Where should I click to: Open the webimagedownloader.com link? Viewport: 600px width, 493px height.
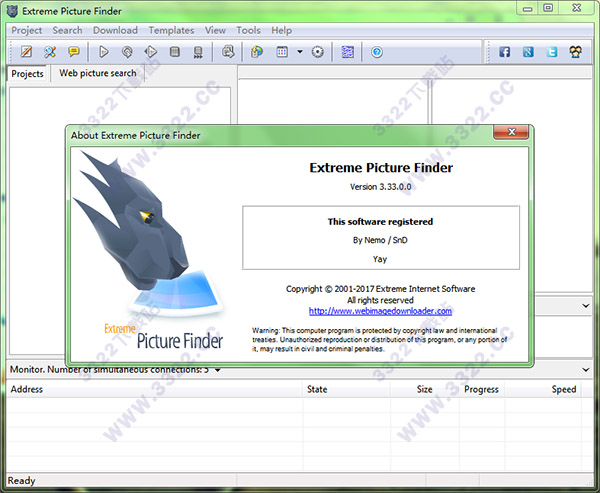click(x=380, y=311)
